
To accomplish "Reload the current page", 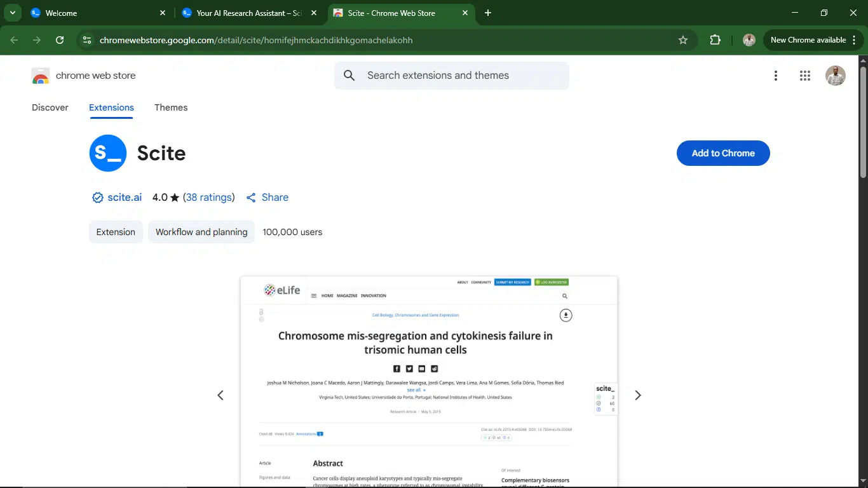I will (60, 40).
